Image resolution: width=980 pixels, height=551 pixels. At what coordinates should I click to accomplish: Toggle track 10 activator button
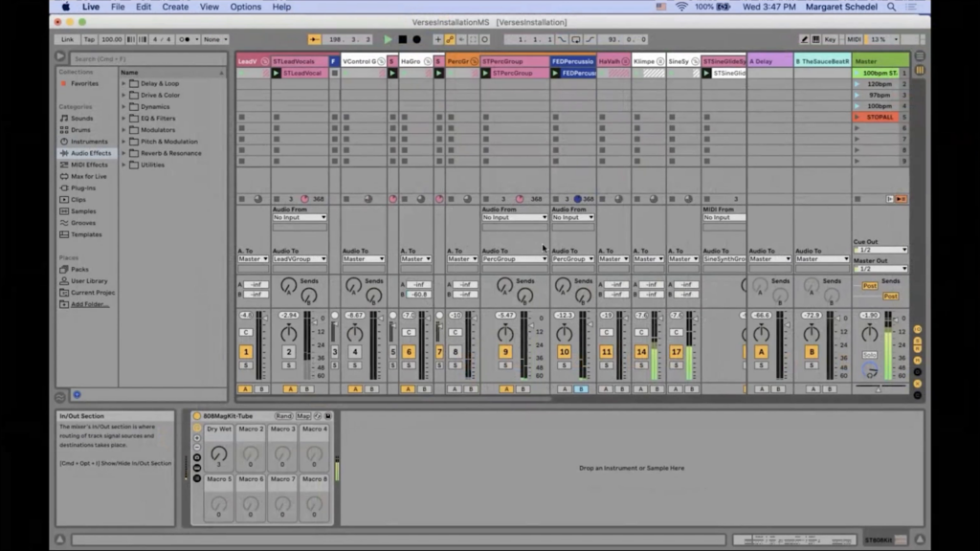pos(564,352)
